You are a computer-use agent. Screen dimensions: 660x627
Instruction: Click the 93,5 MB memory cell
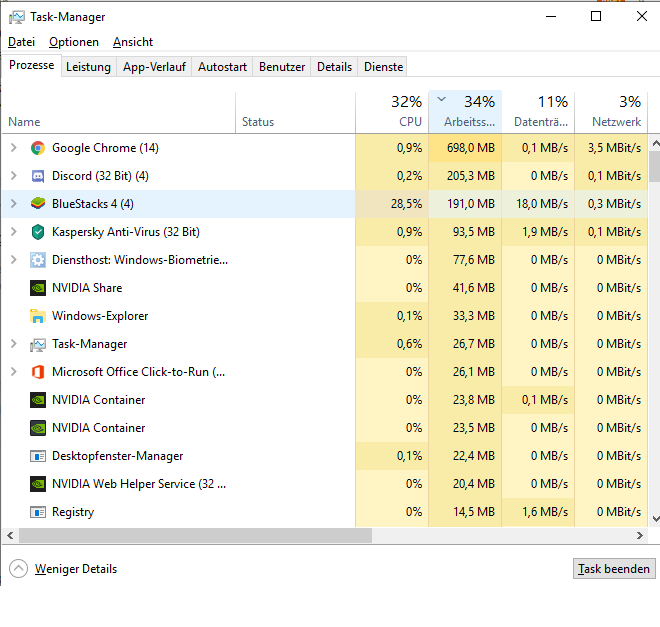coord(465,232)
